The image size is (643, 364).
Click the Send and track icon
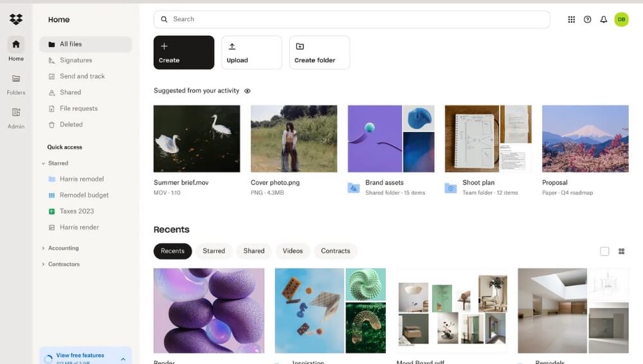click(x=51, y=77)
